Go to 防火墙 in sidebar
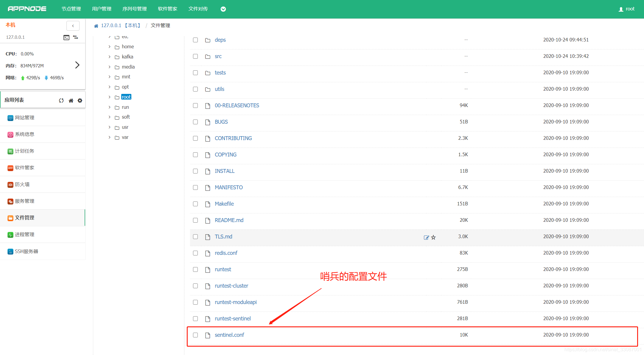The height and width of the screenshot is (355, 644). coord(22,185)
